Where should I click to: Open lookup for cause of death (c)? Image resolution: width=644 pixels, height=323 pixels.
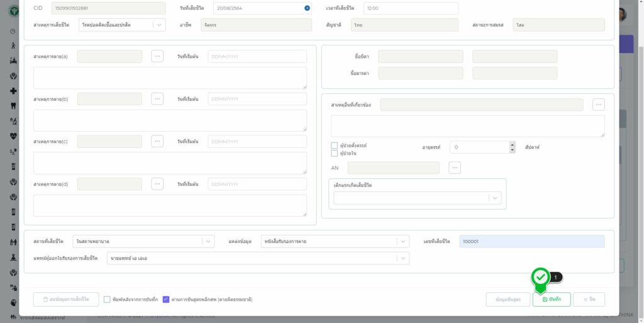point(157,141)
